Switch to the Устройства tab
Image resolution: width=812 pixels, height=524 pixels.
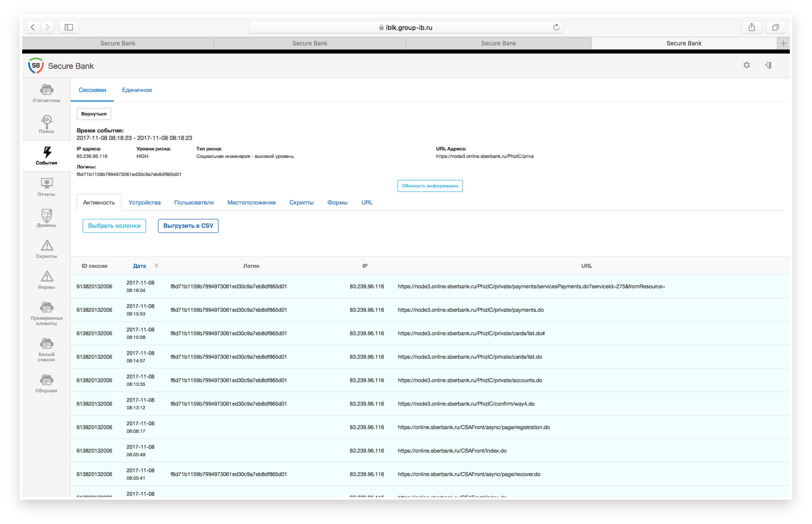[x=144, y=202]
